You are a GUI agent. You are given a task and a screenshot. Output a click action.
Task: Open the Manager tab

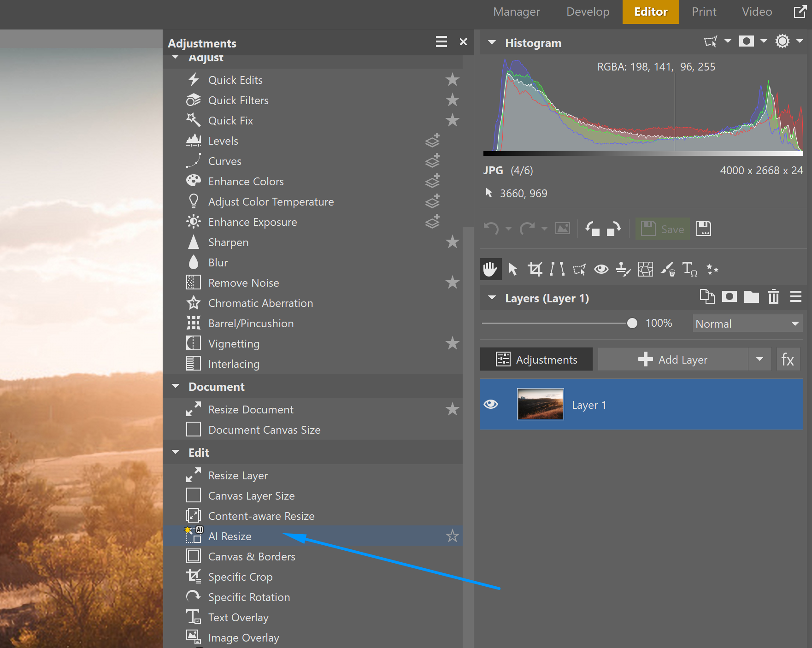point(516,12)
